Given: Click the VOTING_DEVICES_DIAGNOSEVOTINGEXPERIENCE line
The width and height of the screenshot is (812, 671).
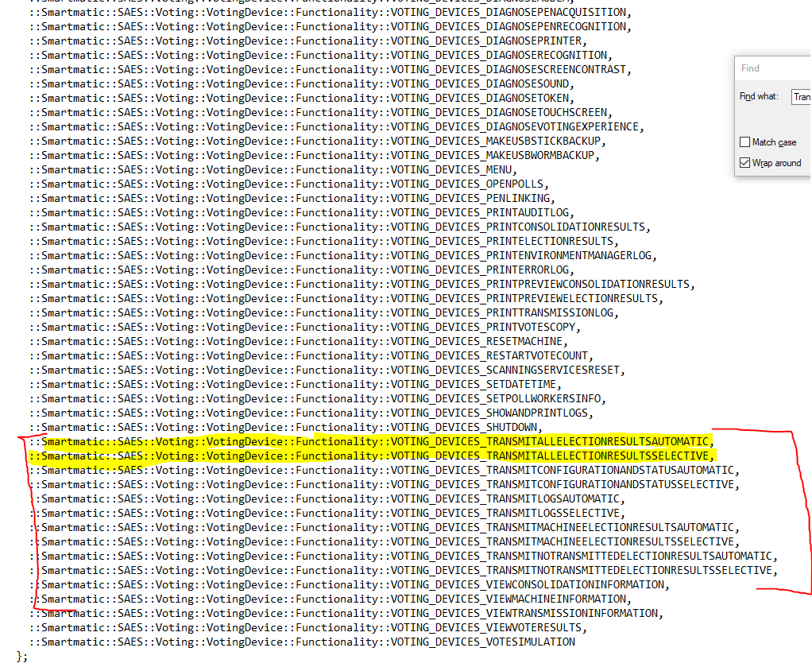Looking at the screenshot, I should (x=336, y=127).
